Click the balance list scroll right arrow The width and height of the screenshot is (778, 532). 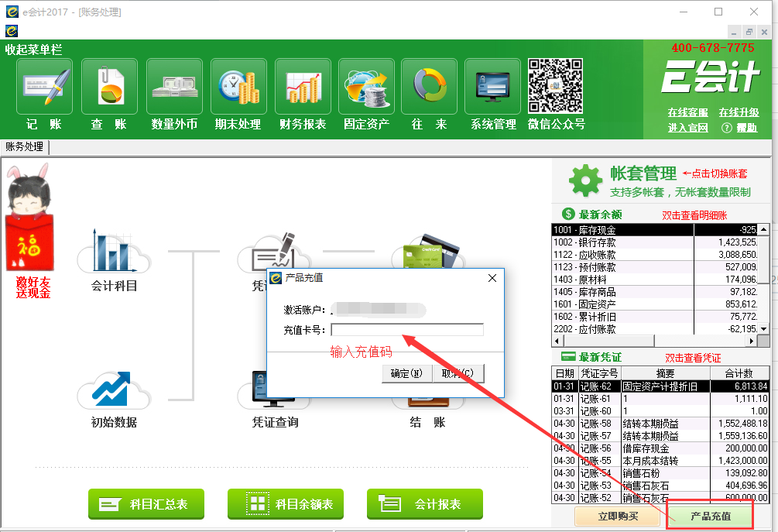[752, 341]
